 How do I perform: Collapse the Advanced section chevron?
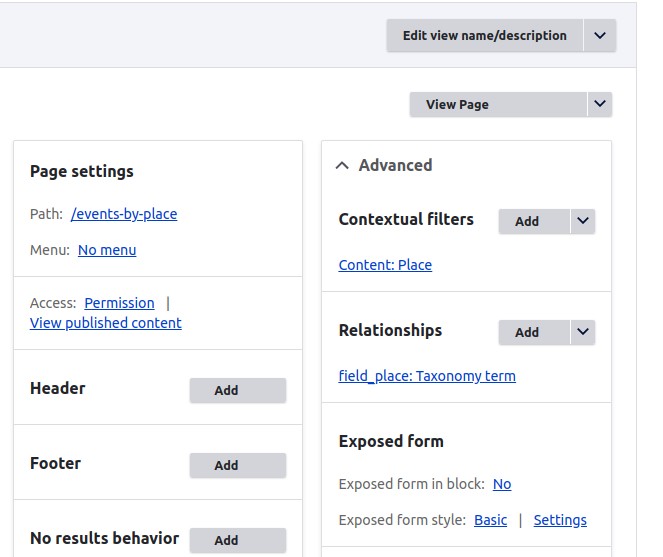coord(343,166)
